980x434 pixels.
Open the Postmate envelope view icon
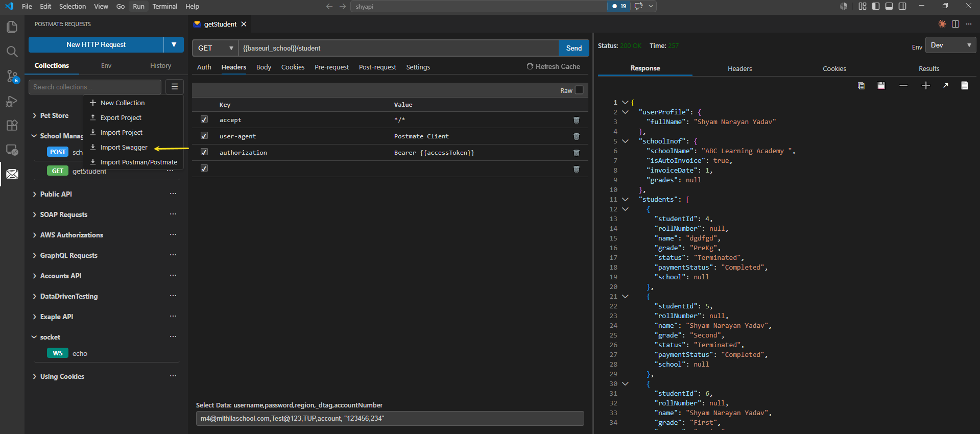(12, 174)
